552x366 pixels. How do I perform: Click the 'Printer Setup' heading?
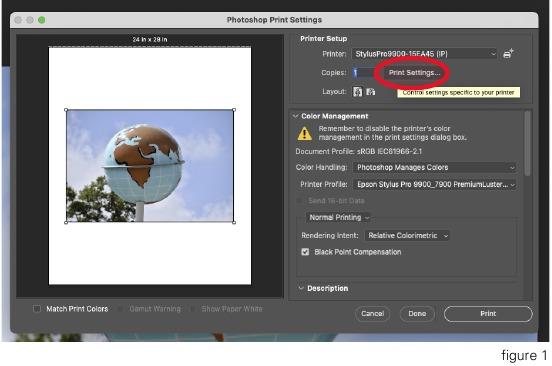point(324,39)
